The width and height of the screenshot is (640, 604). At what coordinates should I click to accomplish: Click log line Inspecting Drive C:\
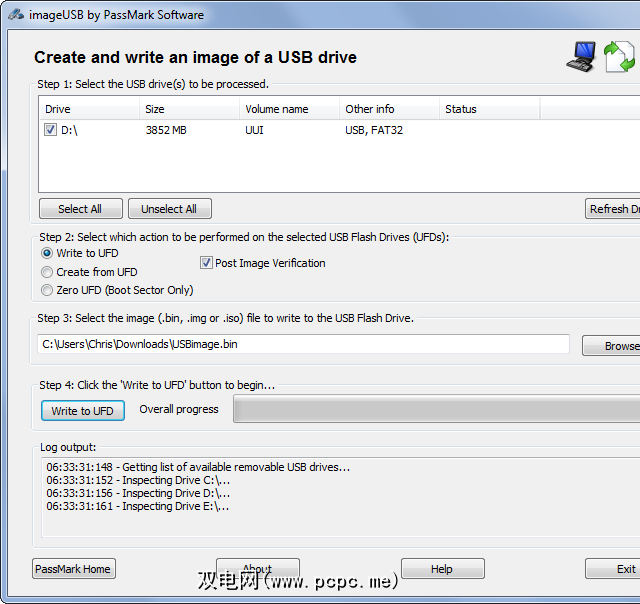(138, 480)
